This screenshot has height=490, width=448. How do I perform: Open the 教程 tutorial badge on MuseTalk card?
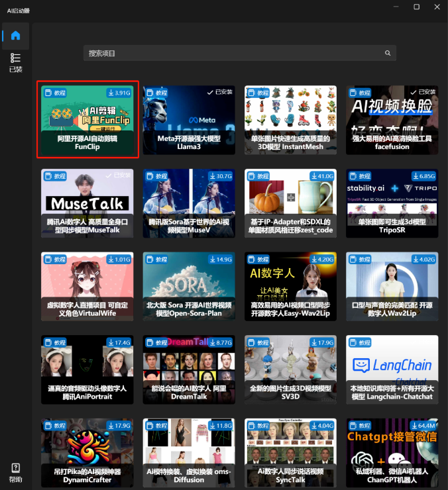pyautogui.click(x=56, y=176)
